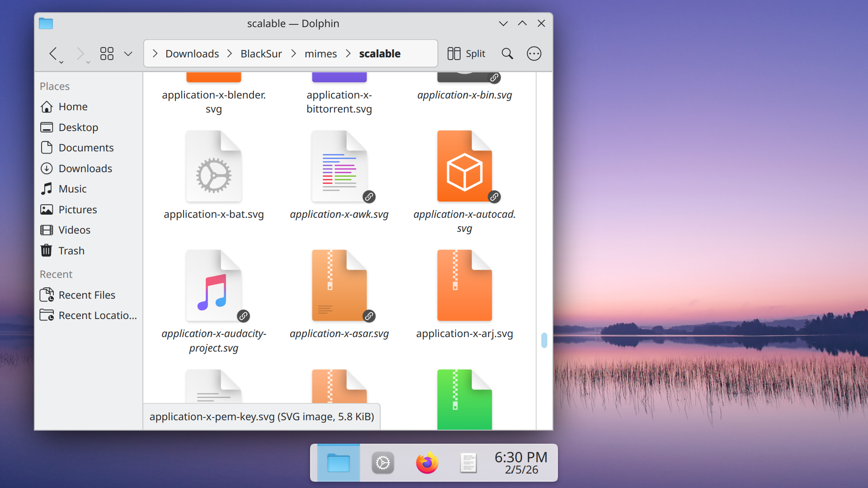The width and height of the screenshot is (868, 488).
Task: Click the forward navigation arrow
Action: click(80, 54)
